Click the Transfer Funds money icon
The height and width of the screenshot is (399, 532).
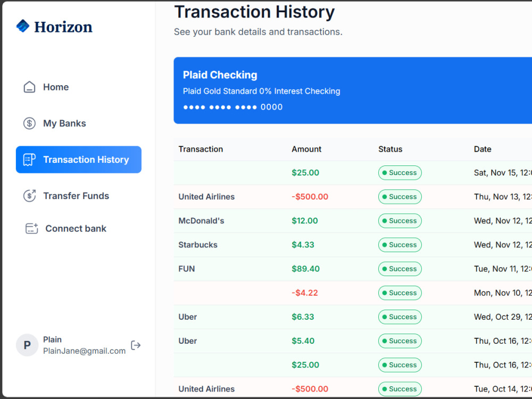tap(29, 196)
